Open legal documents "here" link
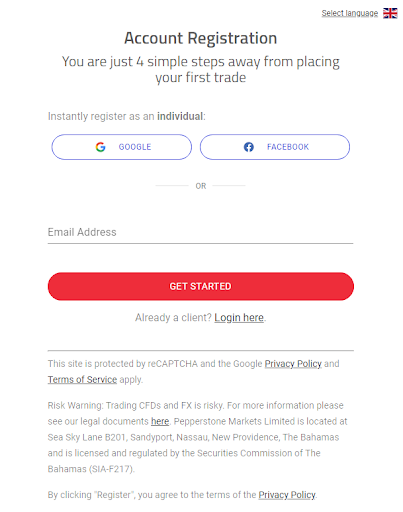The height and width of the screenshot is (512, 403). click(160, 421)
